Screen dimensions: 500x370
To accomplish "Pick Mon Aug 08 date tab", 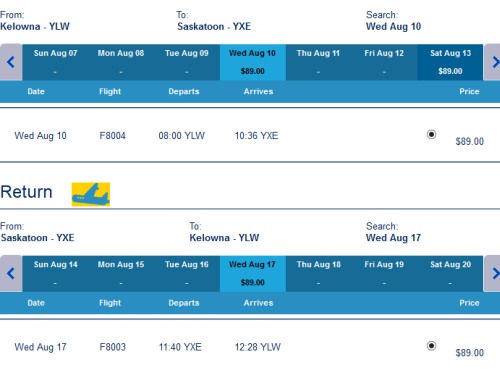I will click(x=121, y=62).
